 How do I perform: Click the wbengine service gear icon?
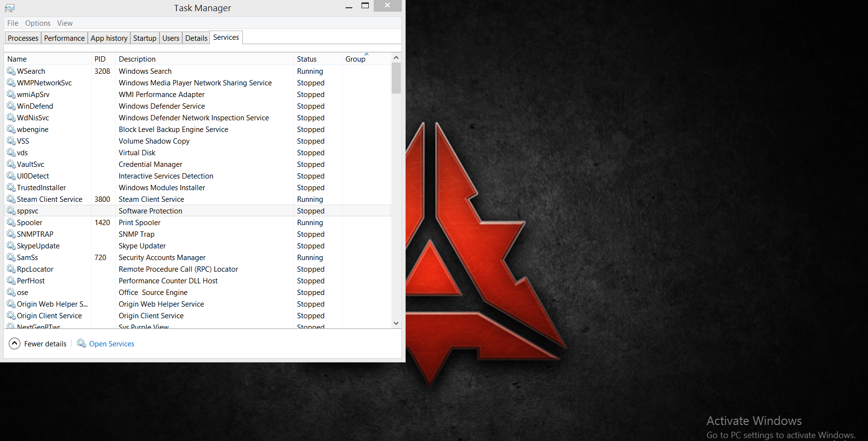coord(11,129)
